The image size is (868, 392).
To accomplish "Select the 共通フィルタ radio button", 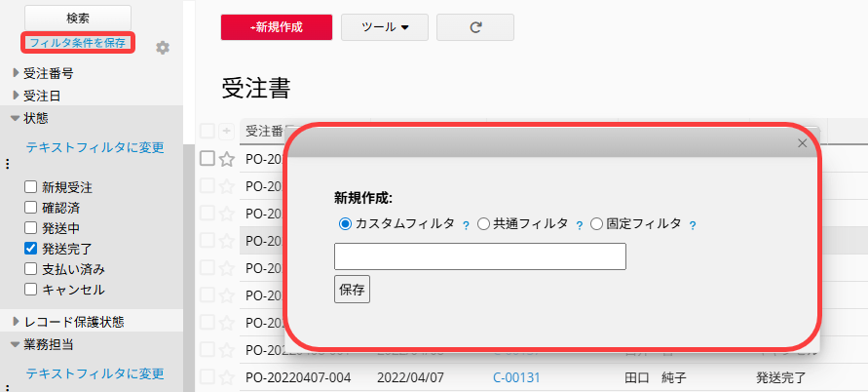I will click(483, 223).
